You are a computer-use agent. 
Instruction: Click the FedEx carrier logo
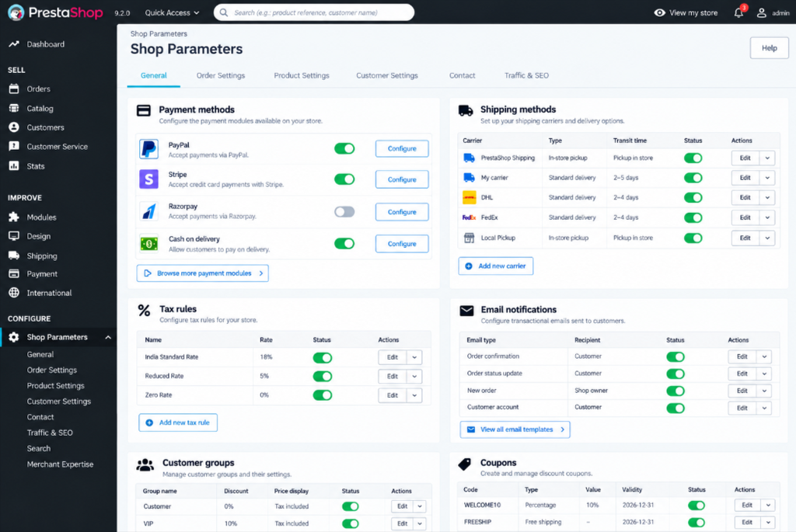click(x=469, y=217)
